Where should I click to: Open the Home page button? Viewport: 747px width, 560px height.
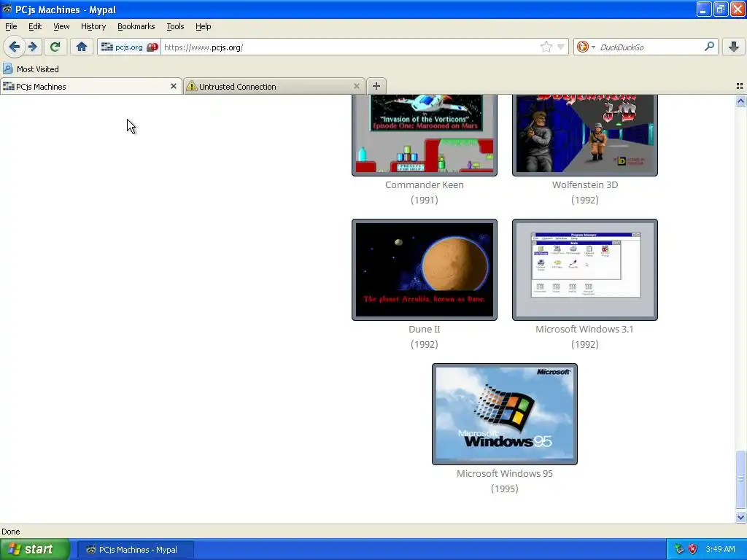[x=82, y=47]
